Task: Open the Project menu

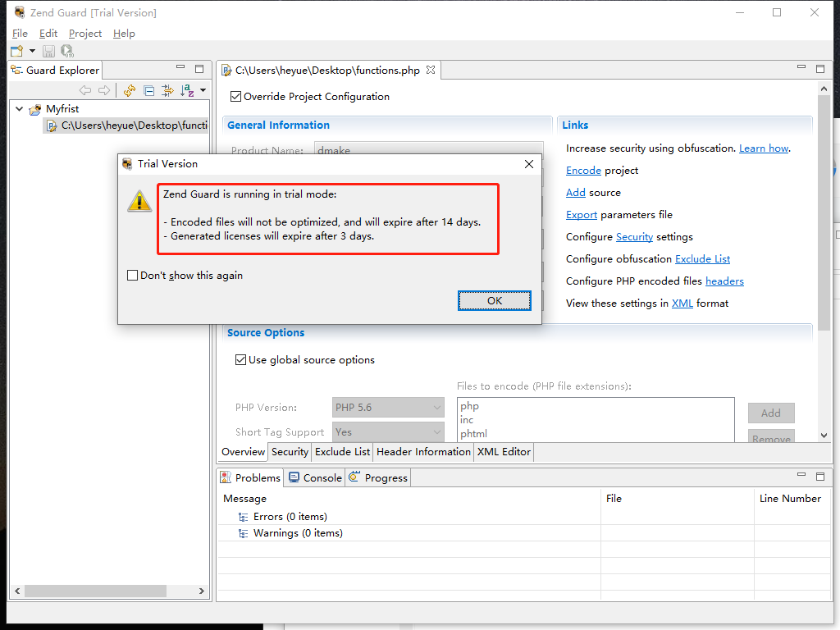Action: (x=85, y=33)
